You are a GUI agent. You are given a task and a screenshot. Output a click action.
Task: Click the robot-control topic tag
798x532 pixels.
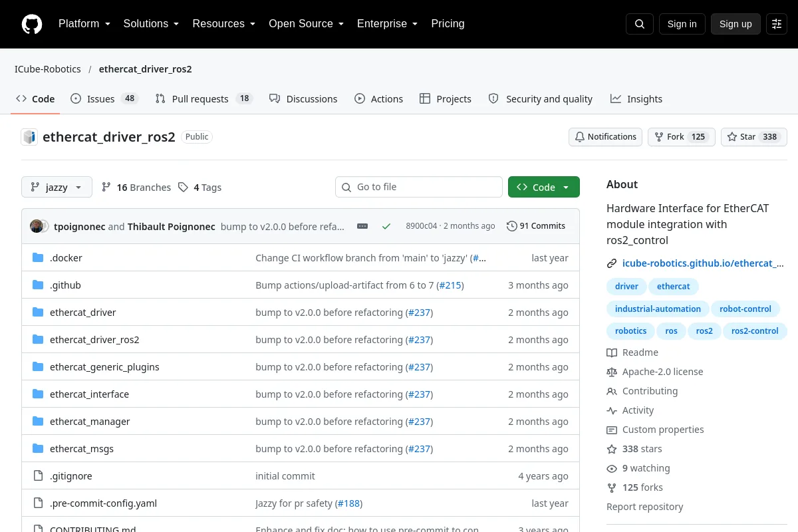(x=745, y=309)
